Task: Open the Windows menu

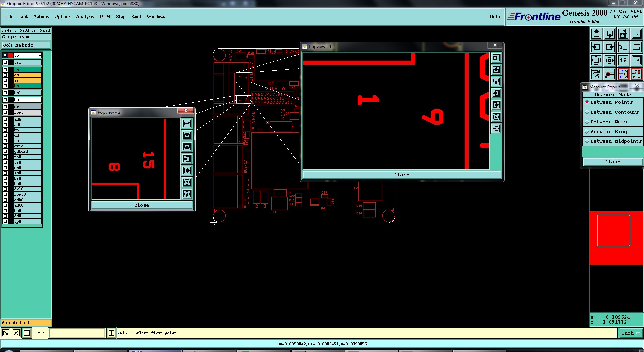Action: (x=156, y=16)
